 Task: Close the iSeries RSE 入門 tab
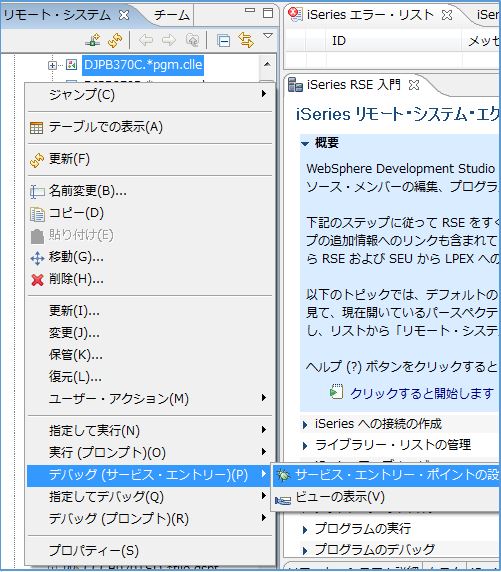coord(414,85)
